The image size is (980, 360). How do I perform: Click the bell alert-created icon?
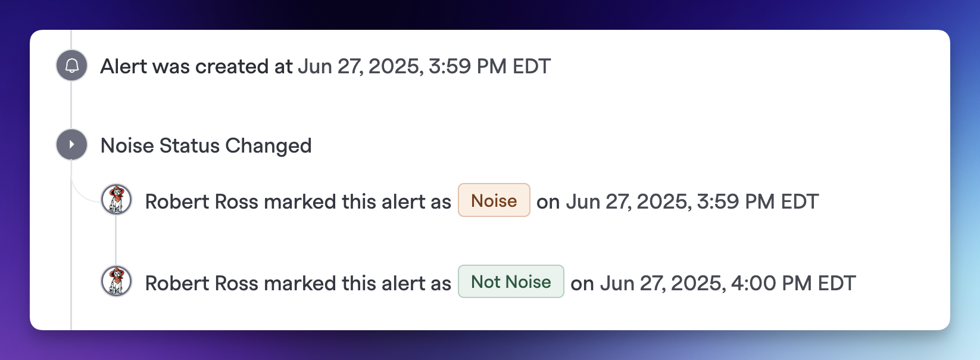71,66
